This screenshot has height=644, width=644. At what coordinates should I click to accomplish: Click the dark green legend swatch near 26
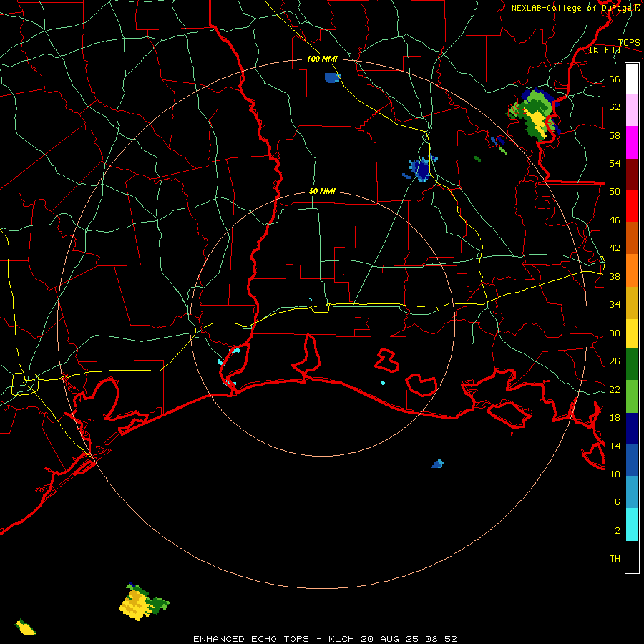pyautogui.click(x=632, y=364)
